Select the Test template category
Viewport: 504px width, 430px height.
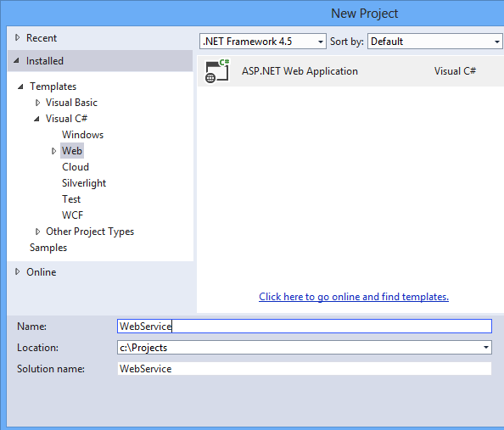[x=71, y=199]
